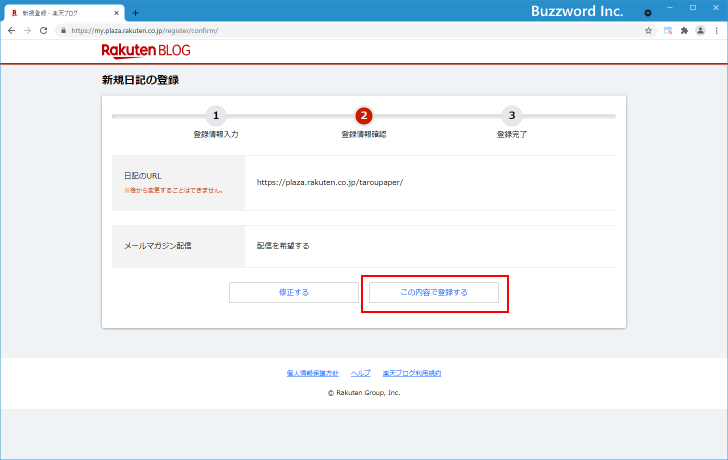Screen dimensions: 728x460
Task: Click the red URL change warning note
Action: (173, 190)
